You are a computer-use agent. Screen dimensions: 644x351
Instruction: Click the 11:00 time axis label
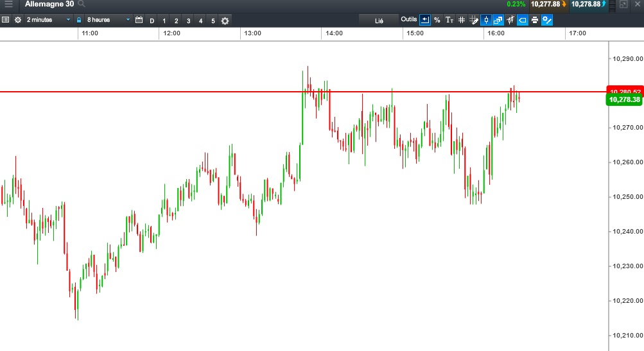click(x=90, y=33)
